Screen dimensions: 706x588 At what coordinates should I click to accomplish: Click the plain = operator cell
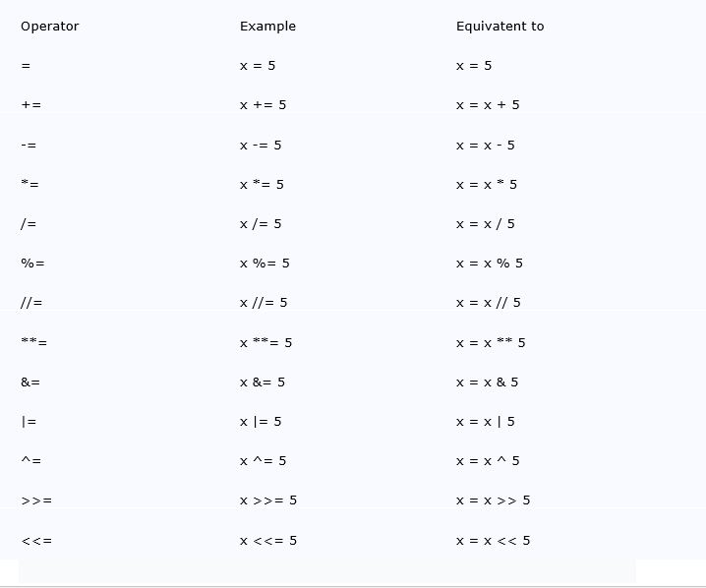click(x=26, y=66)
